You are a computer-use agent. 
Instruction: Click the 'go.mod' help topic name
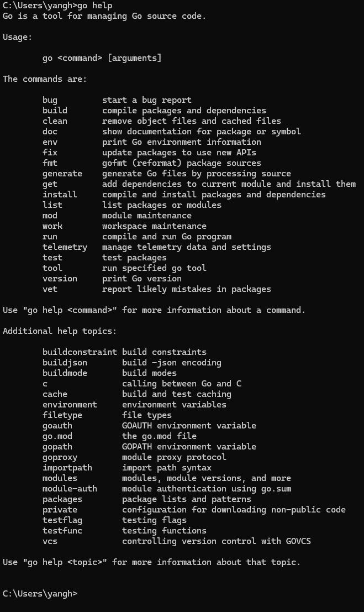[x=57, y=436]
